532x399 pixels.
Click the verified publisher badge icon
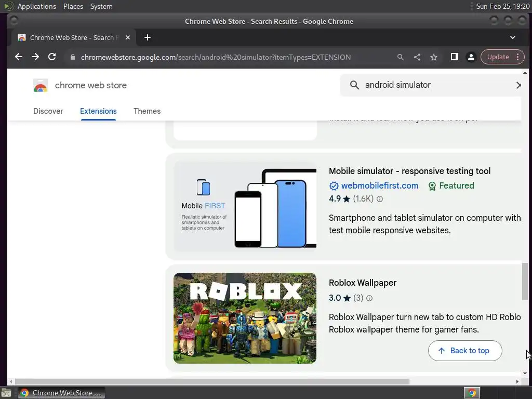pos(334,186)
